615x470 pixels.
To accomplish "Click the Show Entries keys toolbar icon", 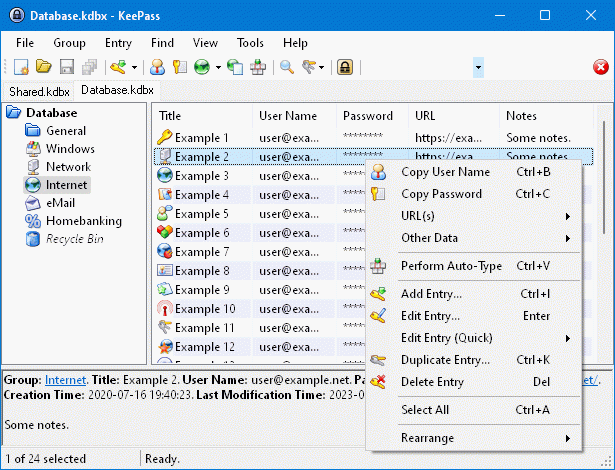I will [x=309, y=67].
